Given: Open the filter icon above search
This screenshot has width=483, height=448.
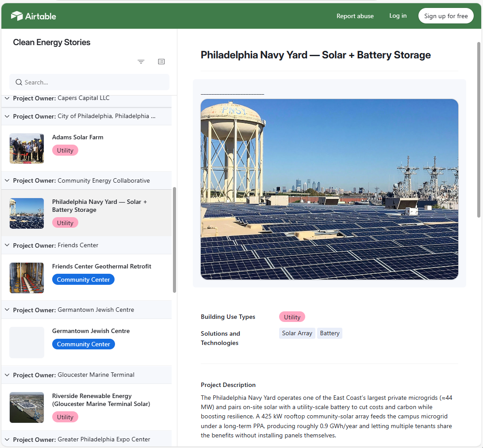Looking at the screenshot, I should tap(141, 61).
